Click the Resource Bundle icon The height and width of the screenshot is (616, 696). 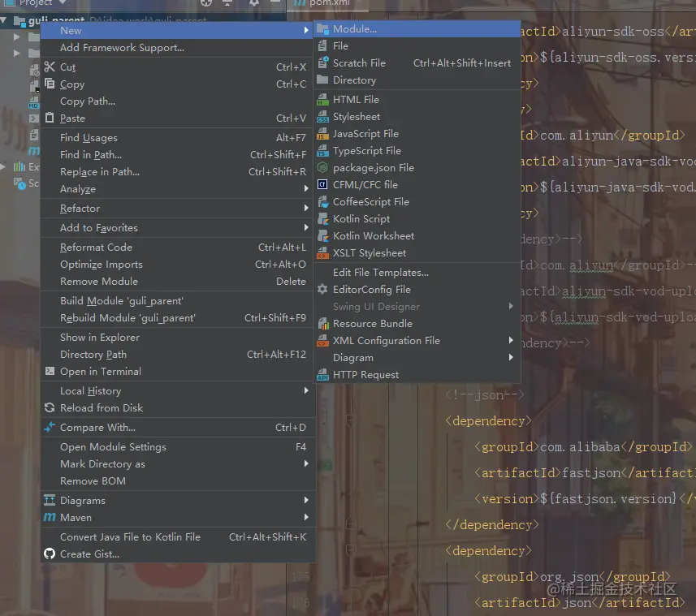coord(322,324)
